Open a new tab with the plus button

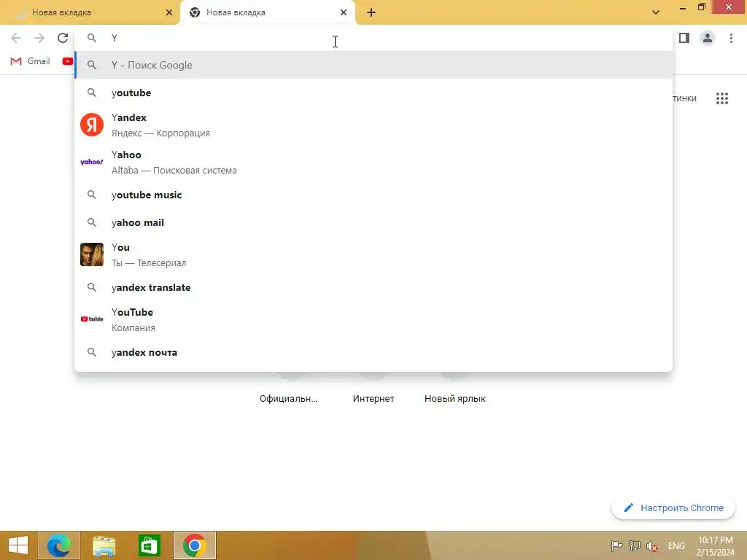pyautogui.click(x=371, y=13)
